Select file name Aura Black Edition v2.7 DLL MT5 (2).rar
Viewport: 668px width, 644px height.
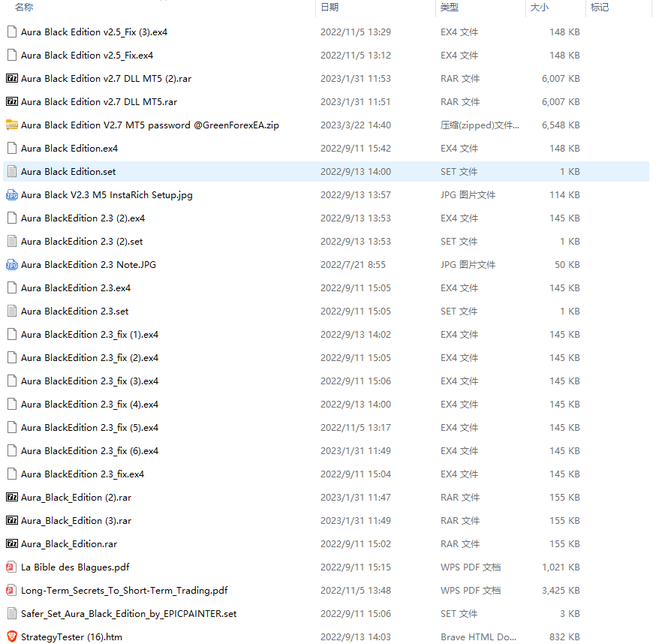coord(106,79)
